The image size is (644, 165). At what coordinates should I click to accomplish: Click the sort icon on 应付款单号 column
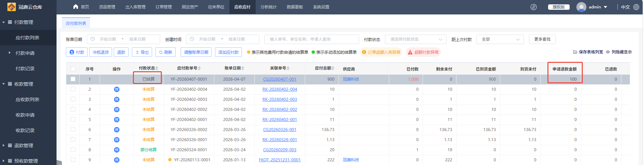[199, 69]
